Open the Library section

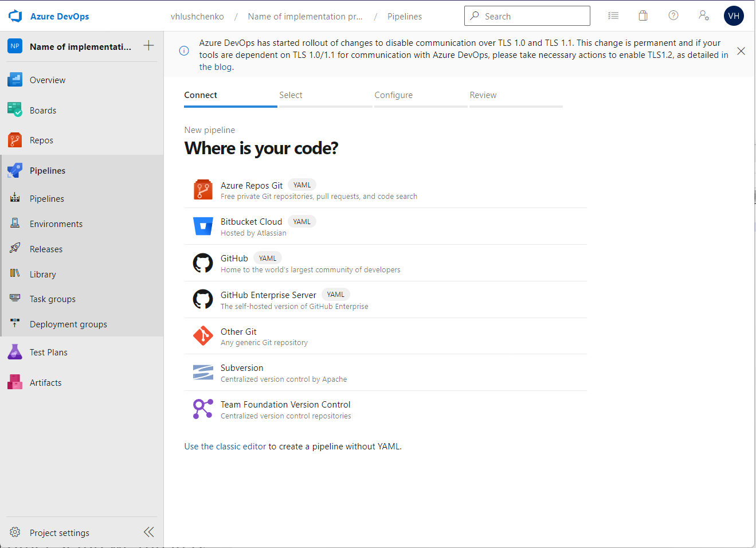point(14,274)
